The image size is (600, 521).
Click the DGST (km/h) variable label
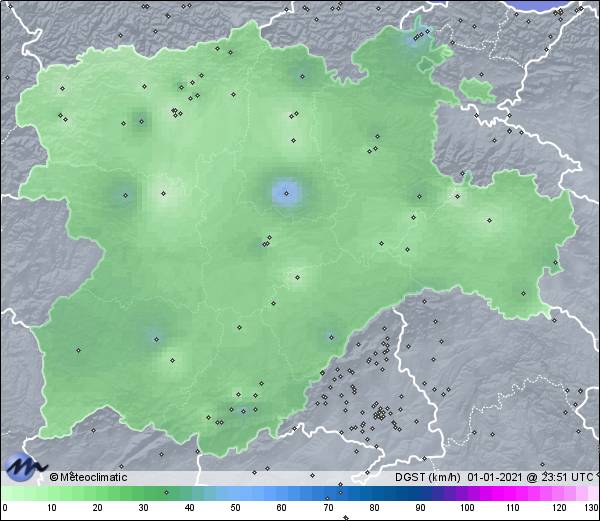[x=428, y=477]
